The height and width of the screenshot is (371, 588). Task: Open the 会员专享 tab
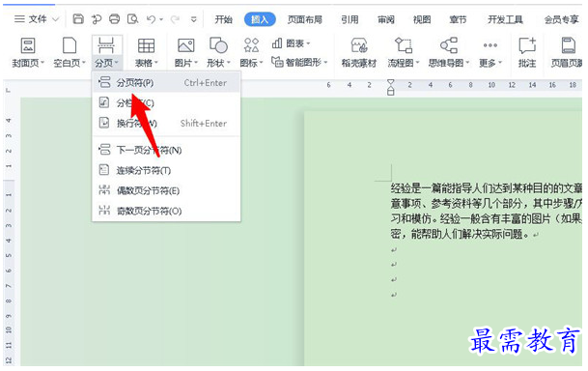click(x=561, y=19)
